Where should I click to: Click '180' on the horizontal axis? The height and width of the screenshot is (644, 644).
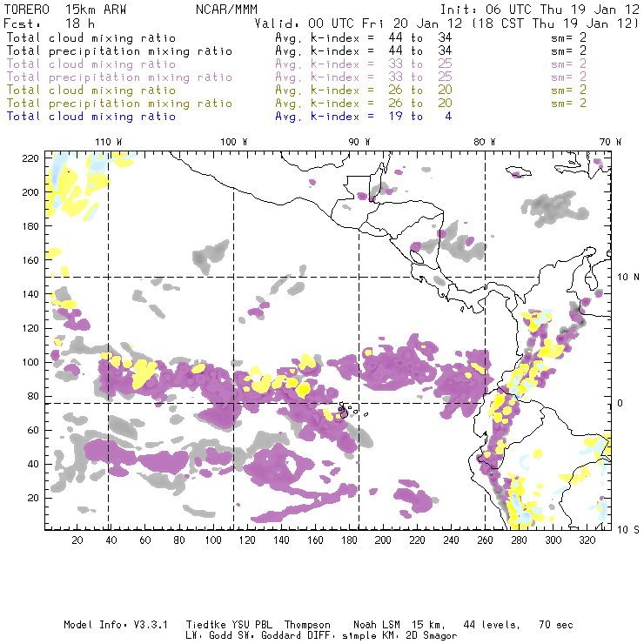point(349,540)
